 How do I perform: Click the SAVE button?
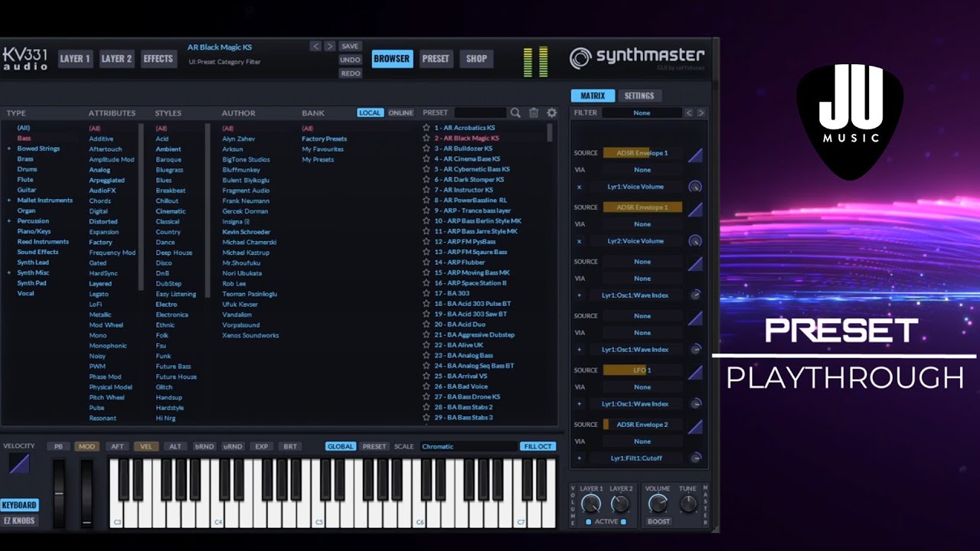click(x=350, y=47)
